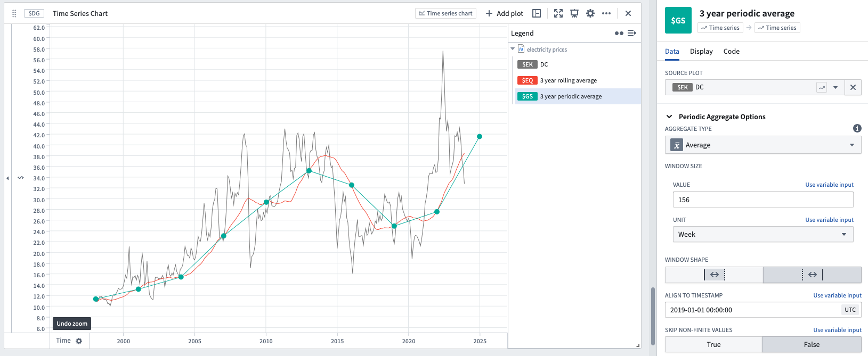The image size is (868, 356).
Task: Open the Unit Week dropdown
Action: click(x=763, y=234)
